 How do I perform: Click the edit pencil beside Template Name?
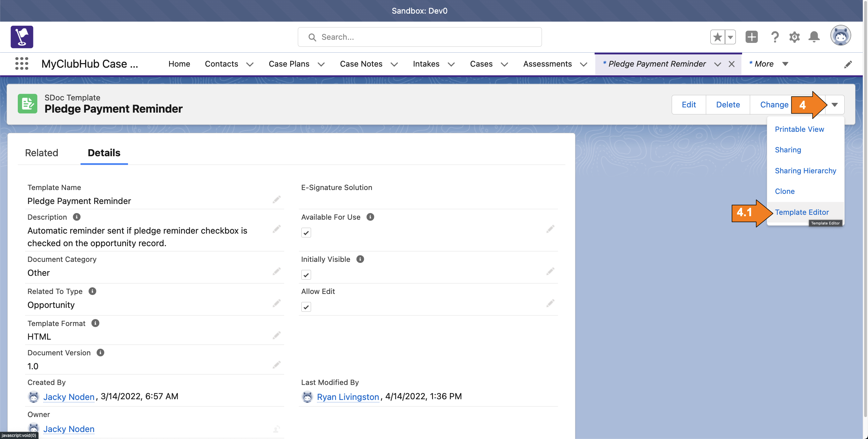[x=277, y=199]
